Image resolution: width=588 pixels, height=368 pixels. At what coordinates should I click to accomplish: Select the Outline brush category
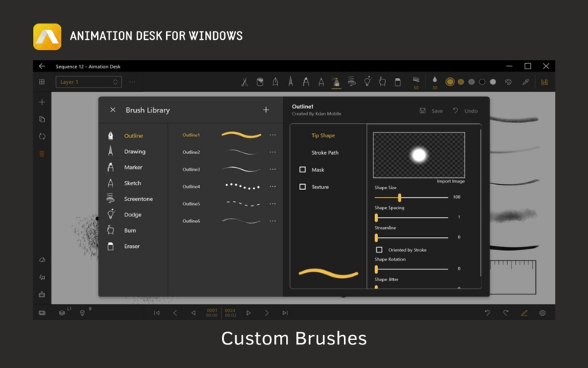coord(133,135)
